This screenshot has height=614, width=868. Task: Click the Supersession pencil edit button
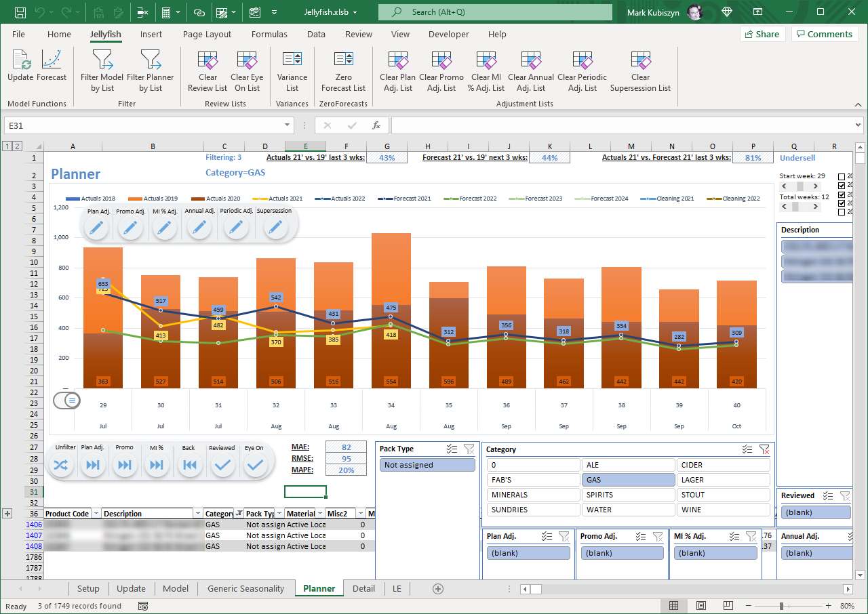coord(275,228)
